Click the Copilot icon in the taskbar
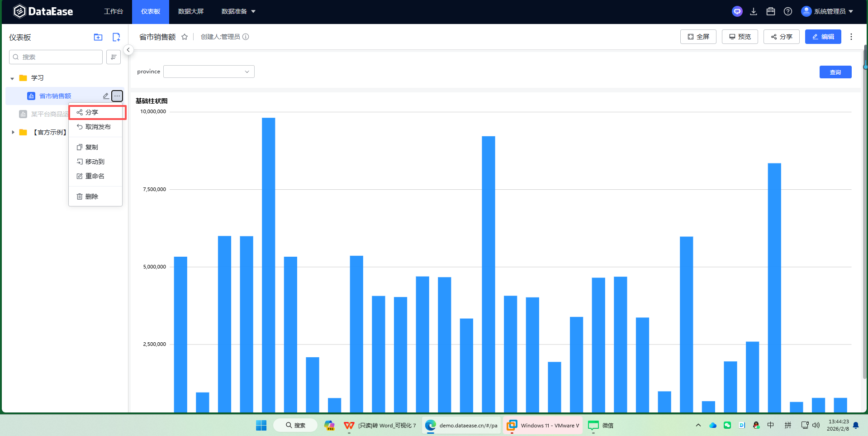This screenshot has height=436, width=868. 329,425
